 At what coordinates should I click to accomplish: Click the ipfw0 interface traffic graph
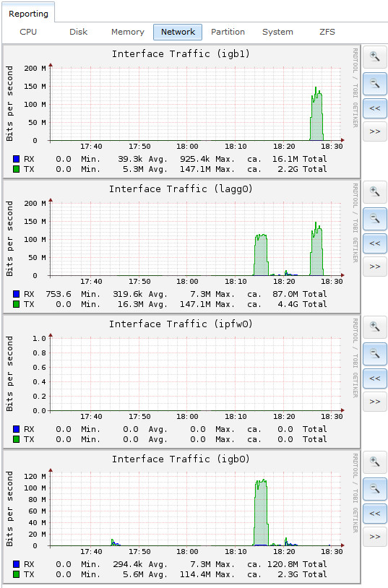tap(181, 381)
